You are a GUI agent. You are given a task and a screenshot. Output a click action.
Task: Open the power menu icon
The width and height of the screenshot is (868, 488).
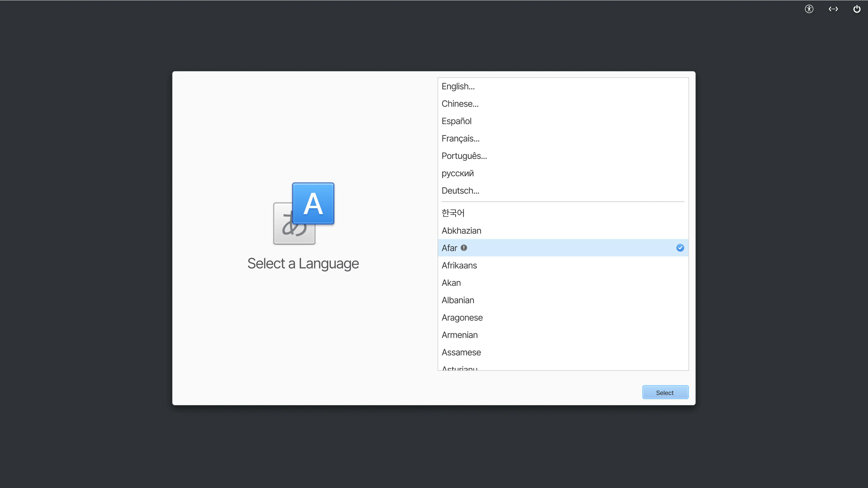pos(856,9)
